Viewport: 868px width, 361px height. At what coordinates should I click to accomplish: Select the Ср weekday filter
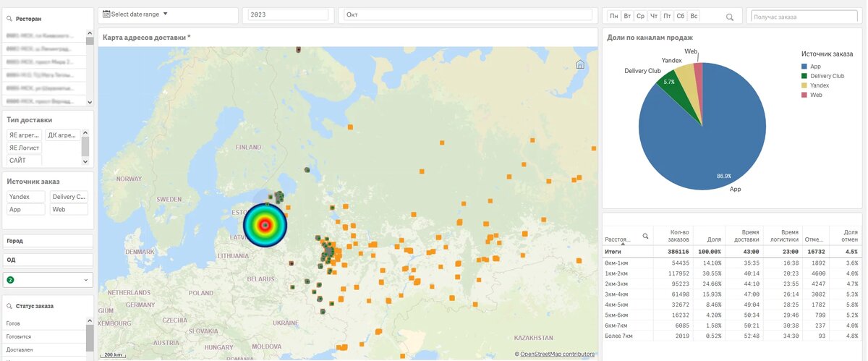641,15
